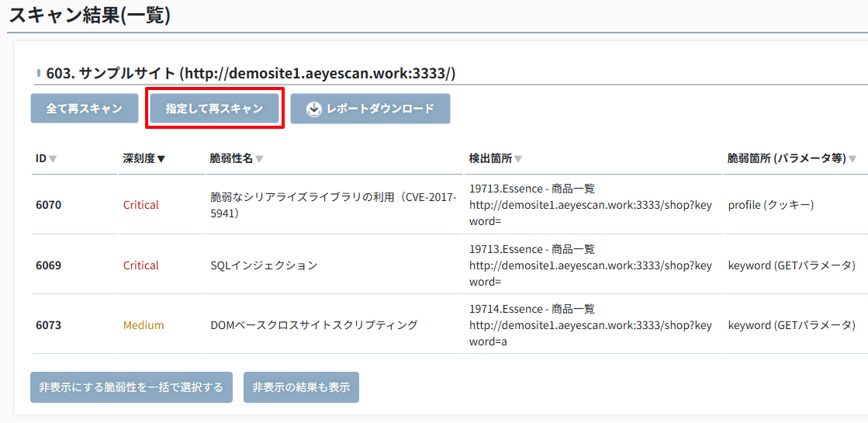Click 非表示にする脆弱性を一括で選択する button
The width and height of the screenshot is (868, 423).
(131, 387)
